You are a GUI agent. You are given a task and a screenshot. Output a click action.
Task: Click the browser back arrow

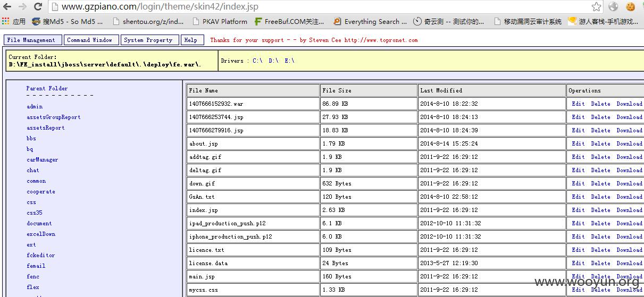click(x=7, y=7)
